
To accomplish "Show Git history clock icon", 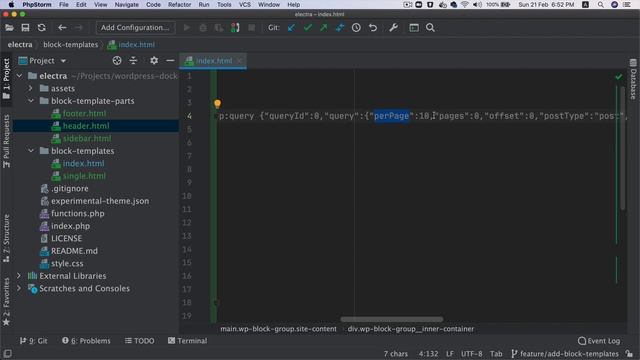I will 356,28.
